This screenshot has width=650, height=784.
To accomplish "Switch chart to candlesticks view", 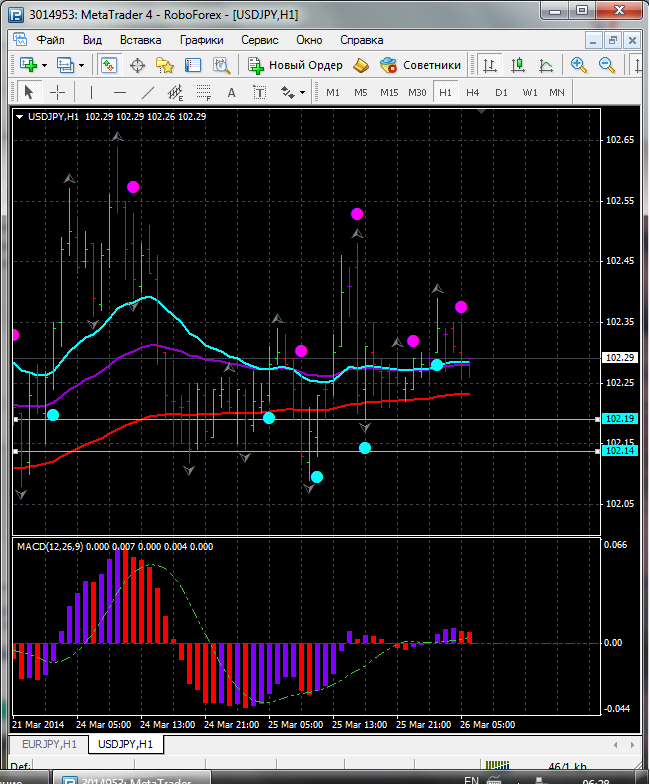I will (518, 65).
